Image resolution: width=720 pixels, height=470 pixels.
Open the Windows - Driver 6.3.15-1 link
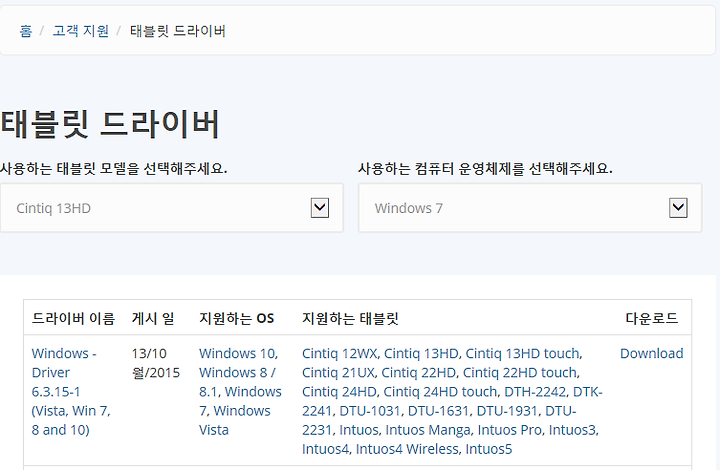tap(71, 392)
